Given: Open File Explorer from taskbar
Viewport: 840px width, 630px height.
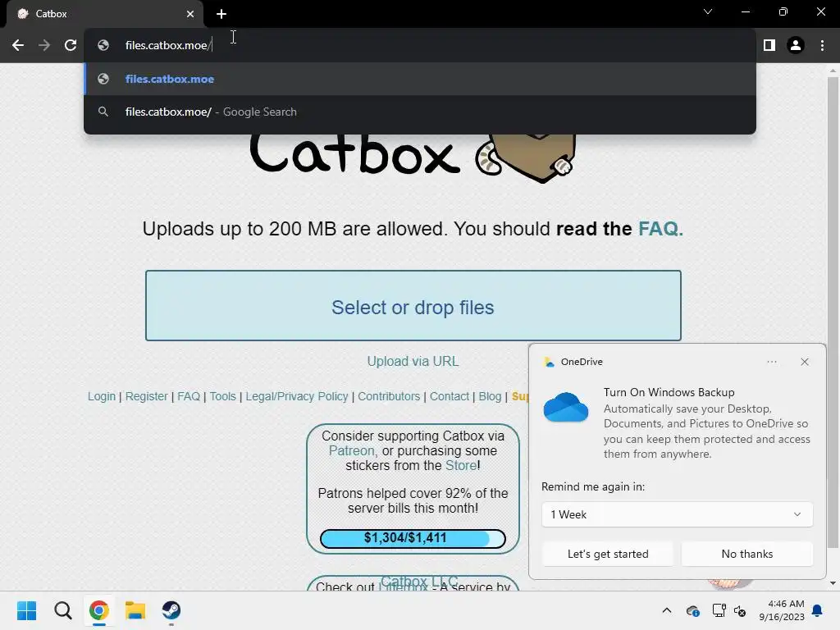Looking at the screenshot, I should click(135, 610).
